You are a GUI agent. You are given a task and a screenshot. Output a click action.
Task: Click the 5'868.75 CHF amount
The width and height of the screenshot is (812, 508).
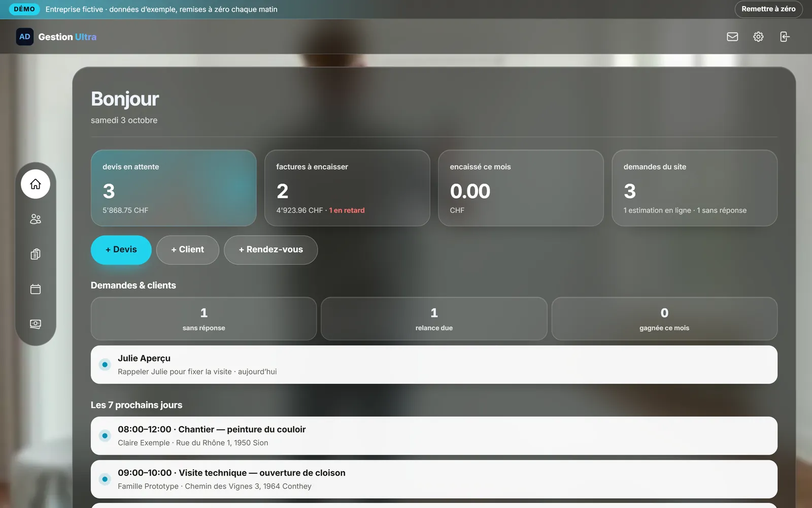point(125,210)
